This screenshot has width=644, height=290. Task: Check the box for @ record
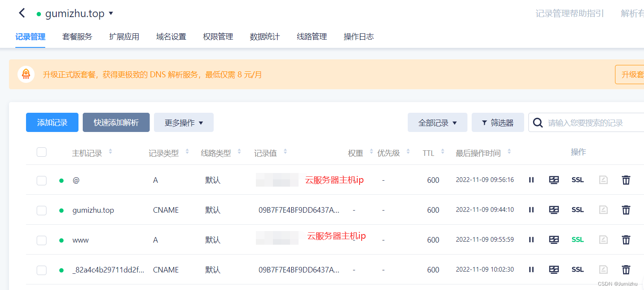tap(41, 180)
